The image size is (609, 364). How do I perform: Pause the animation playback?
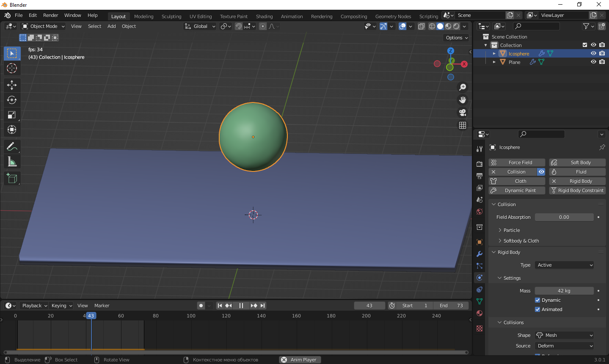[x=241, y=306]
